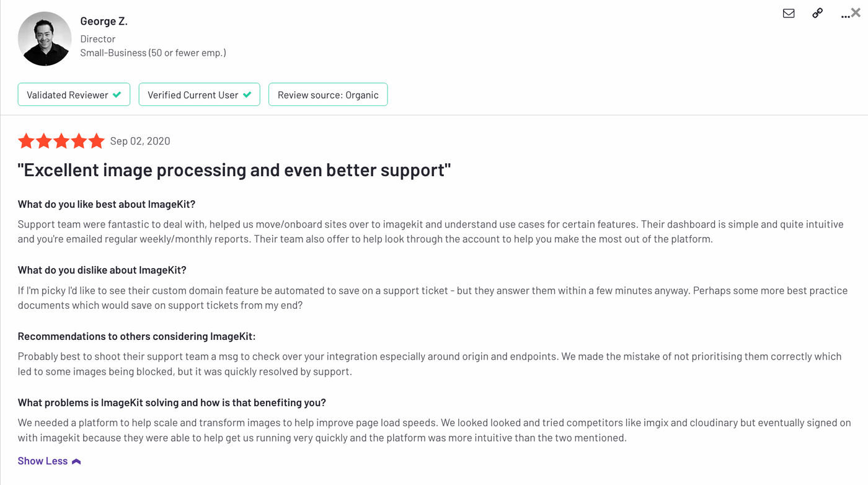Click the Director job title text

(98, 38)
